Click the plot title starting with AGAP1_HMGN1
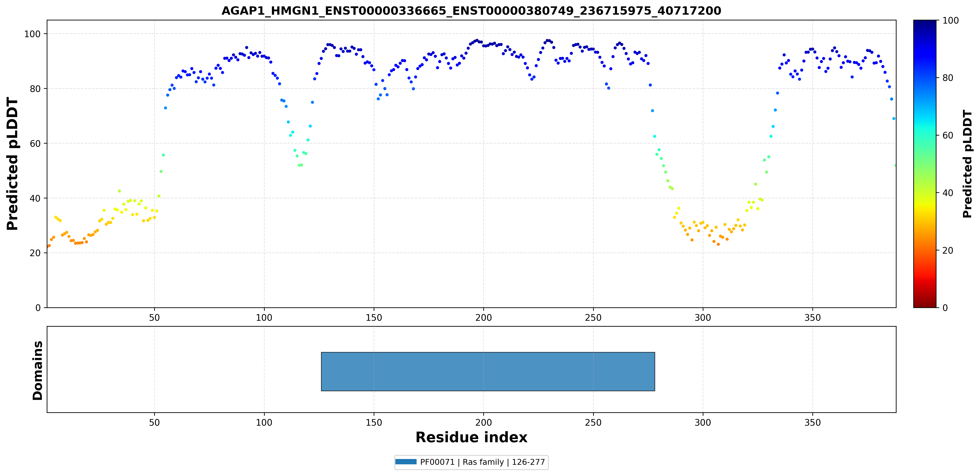Viewport: 980px width, 476px height. pyautogui.click(x=471, y=11)
